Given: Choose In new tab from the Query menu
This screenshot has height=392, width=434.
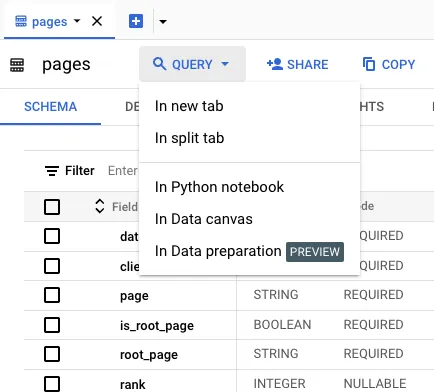Looking at the screenshot, I should point(249,106).
